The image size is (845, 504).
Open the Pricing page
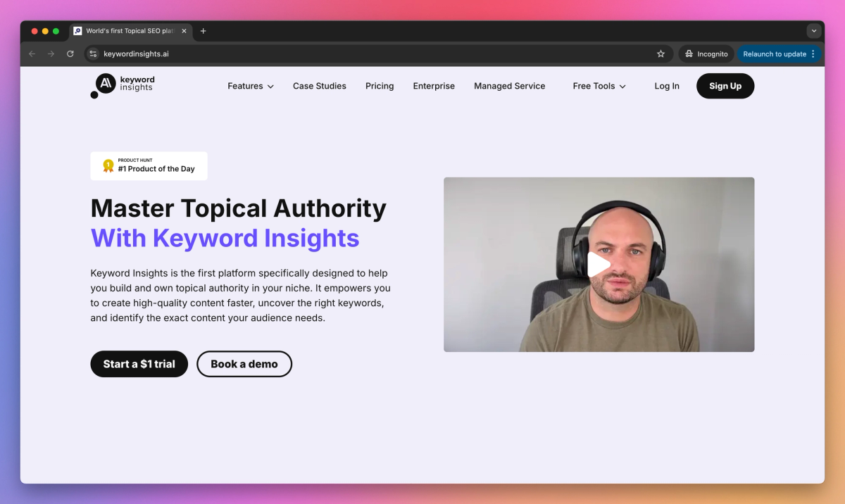coord(380,86)
